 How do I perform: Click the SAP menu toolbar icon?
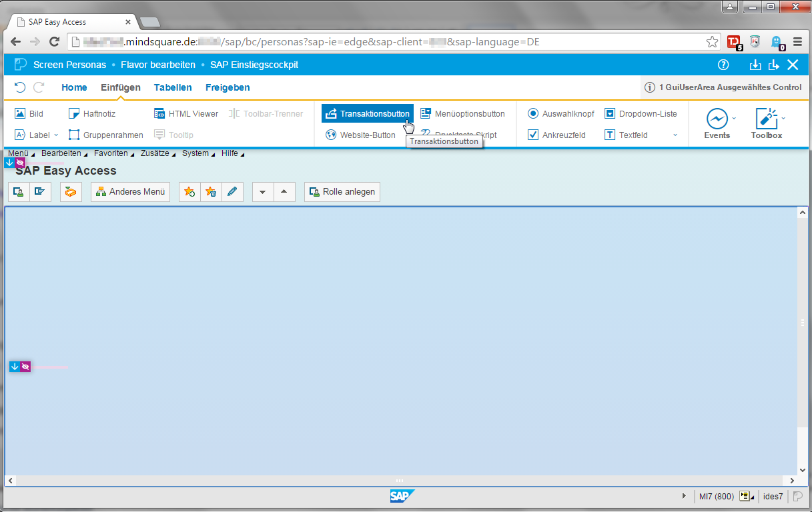point(40,192)
